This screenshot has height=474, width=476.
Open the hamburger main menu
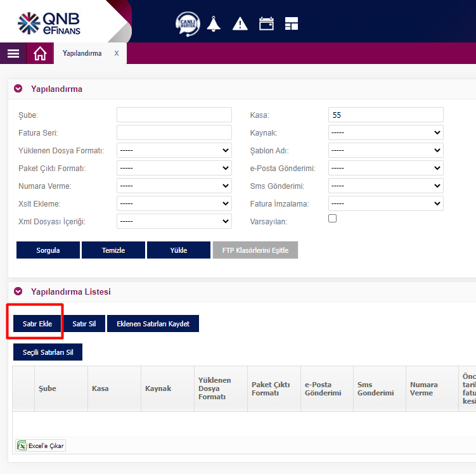pos(13,54)
